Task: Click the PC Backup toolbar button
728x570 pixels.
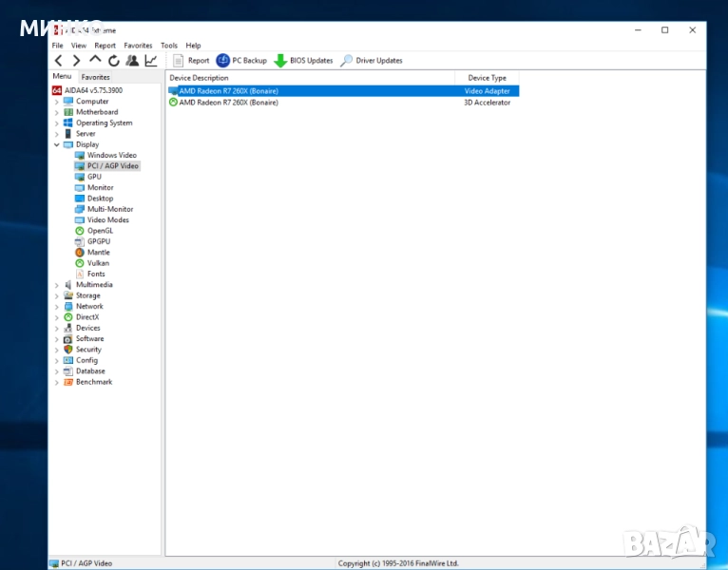Action: pos(241,61)
